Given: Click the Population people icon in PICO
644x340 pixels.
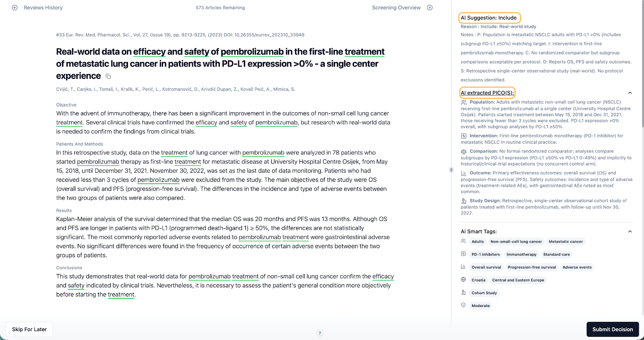Looking at the screenshot, I should tap(464, 102).
